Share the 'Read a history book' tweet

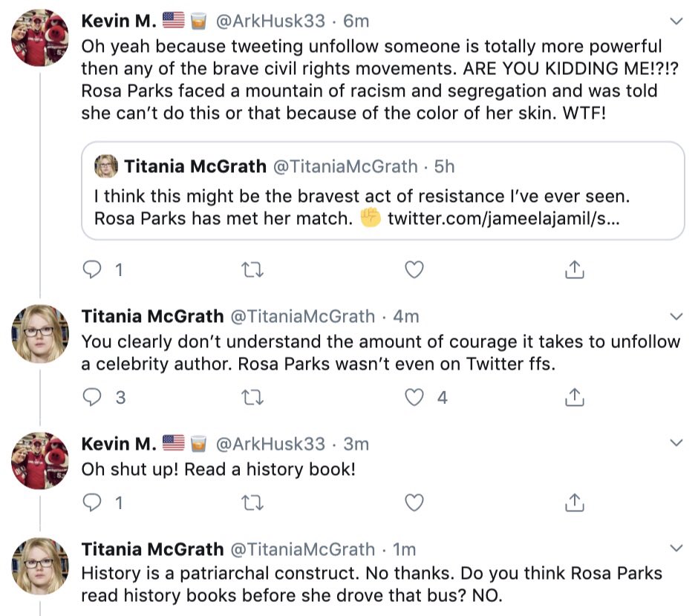click(574, 502)
